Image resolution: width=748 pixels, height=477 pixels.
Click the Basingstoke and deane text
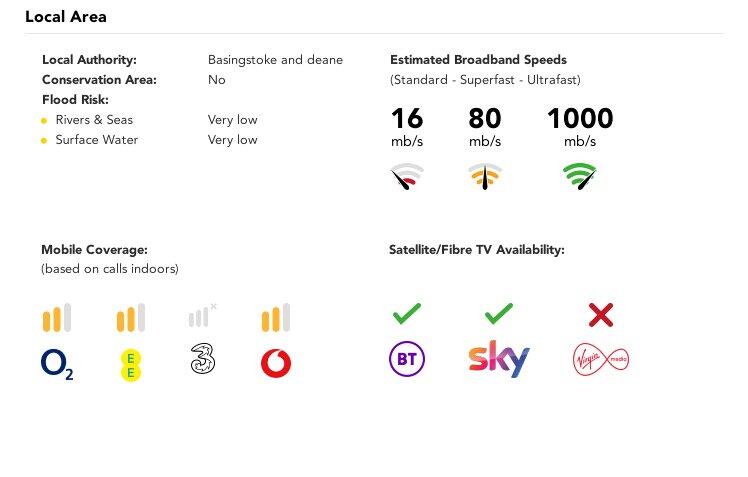tap(275, 60)
